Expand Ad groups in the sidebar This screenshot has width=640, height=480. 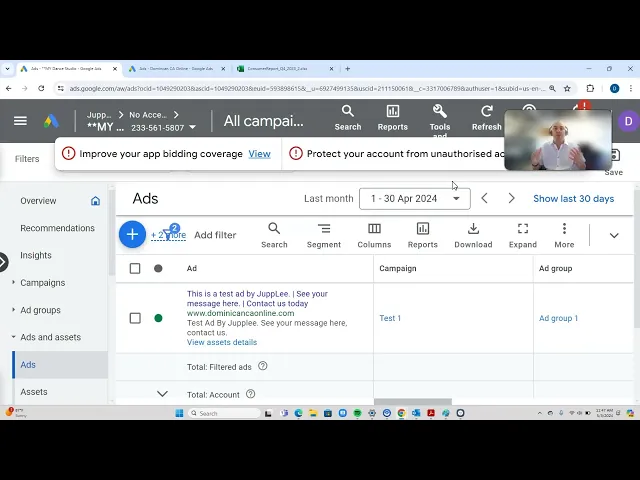[13, 310]
